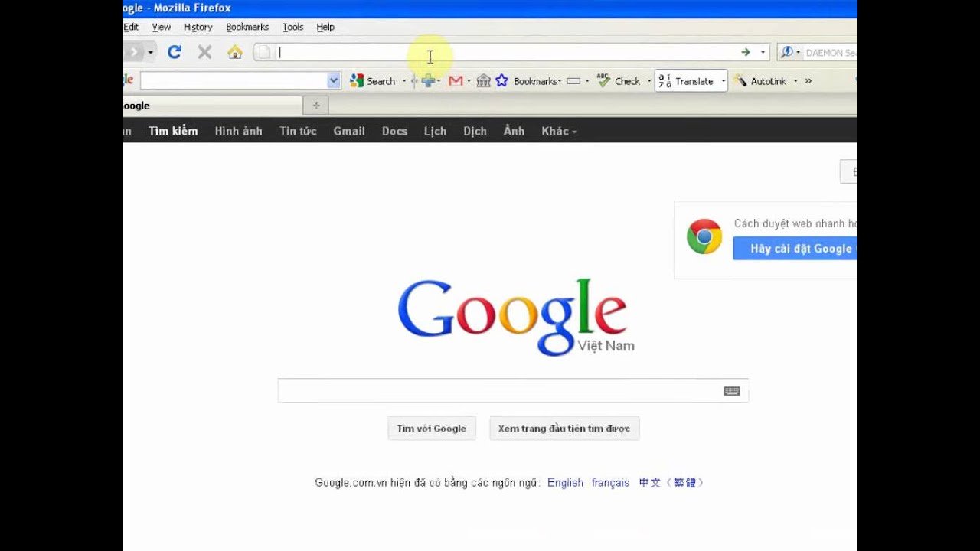Click Tìm kiếm in Google black bar

[173, 131]
